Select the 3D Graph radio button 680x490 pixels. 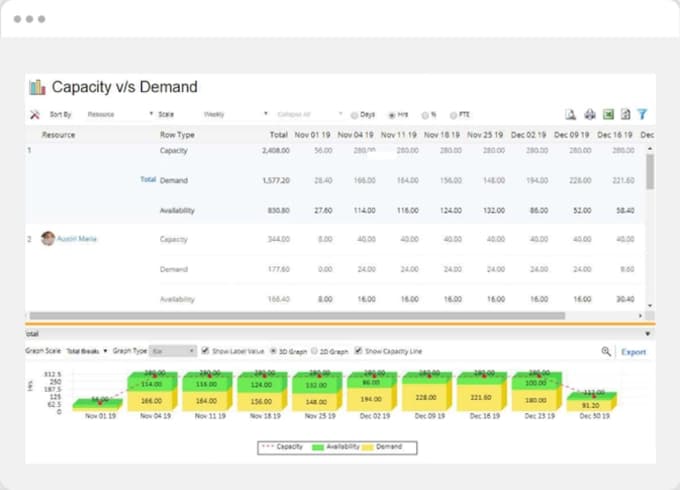coord(273,351)
